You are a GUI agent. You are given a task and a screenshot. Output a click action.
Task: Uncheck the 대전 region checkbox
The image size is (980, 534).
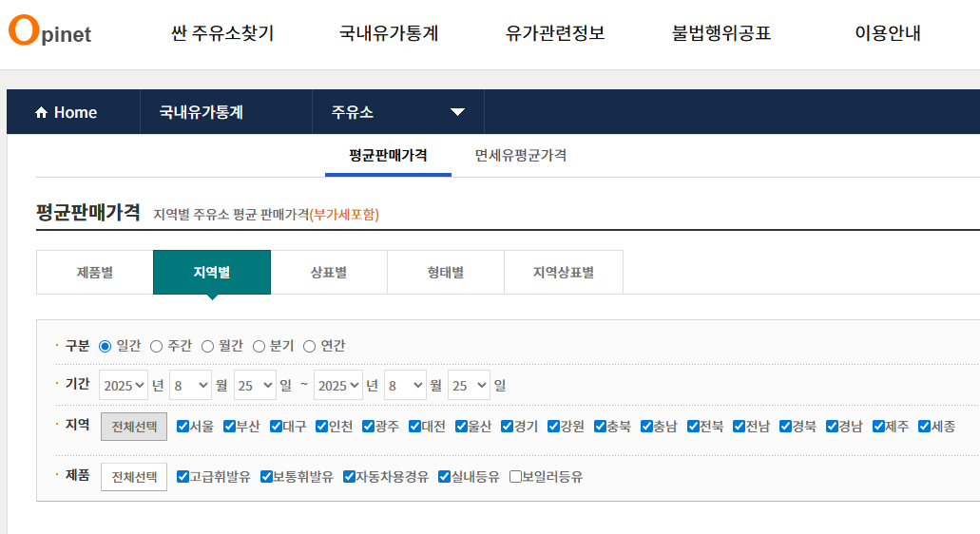pos(415,426)
